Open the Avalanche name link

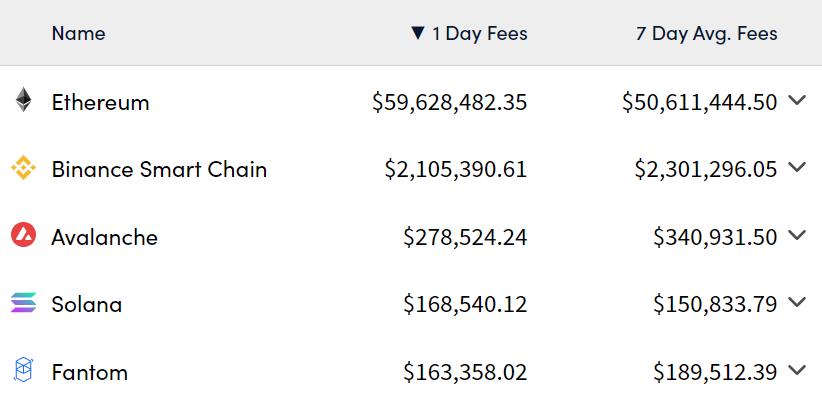click(x=104, y=237)
